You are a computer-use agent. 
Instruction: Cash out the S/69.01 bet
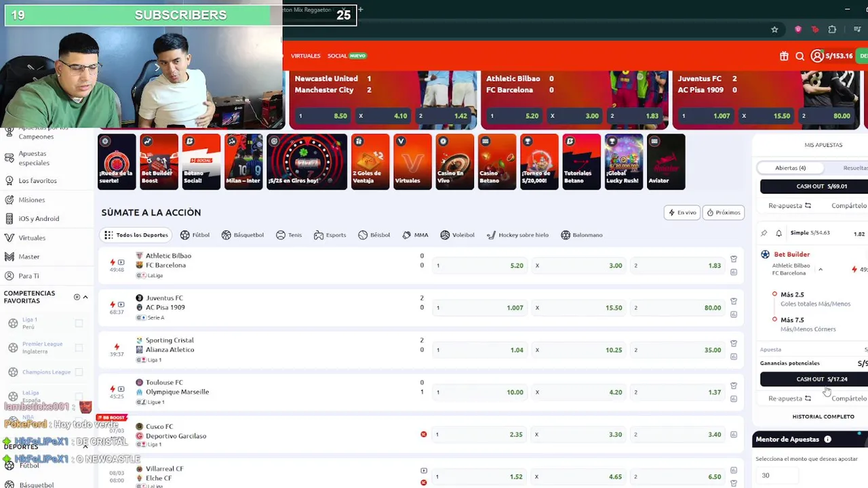pyautogui.click(x=814, y=186)
